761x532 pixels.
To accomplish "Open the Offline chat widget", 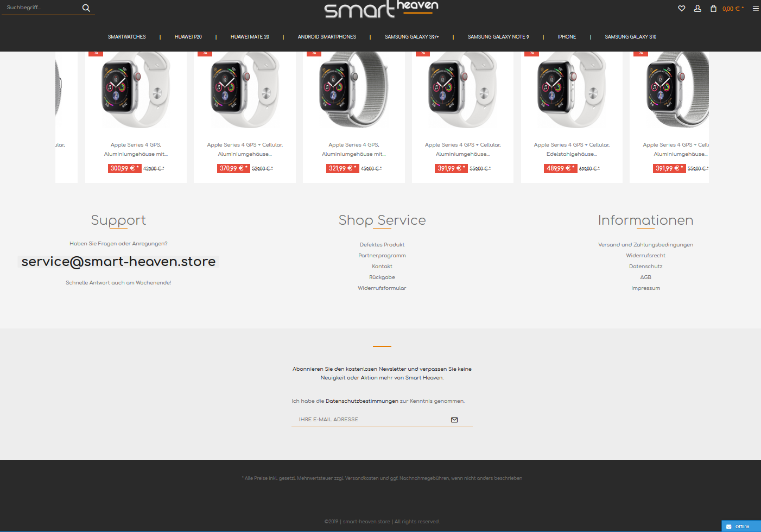I will [x=741, y=526].
